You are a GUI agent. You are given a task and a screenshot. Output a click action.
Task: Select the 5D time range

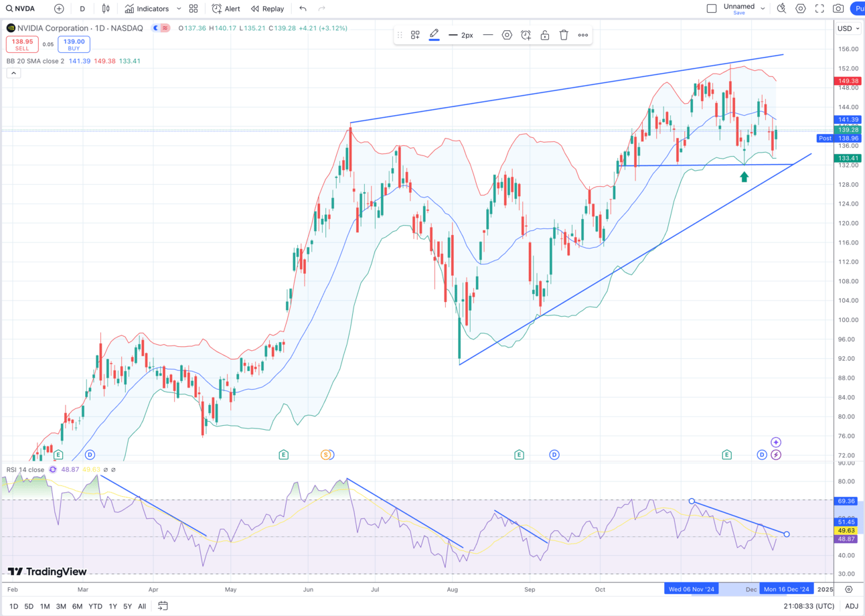coord(29,607)
